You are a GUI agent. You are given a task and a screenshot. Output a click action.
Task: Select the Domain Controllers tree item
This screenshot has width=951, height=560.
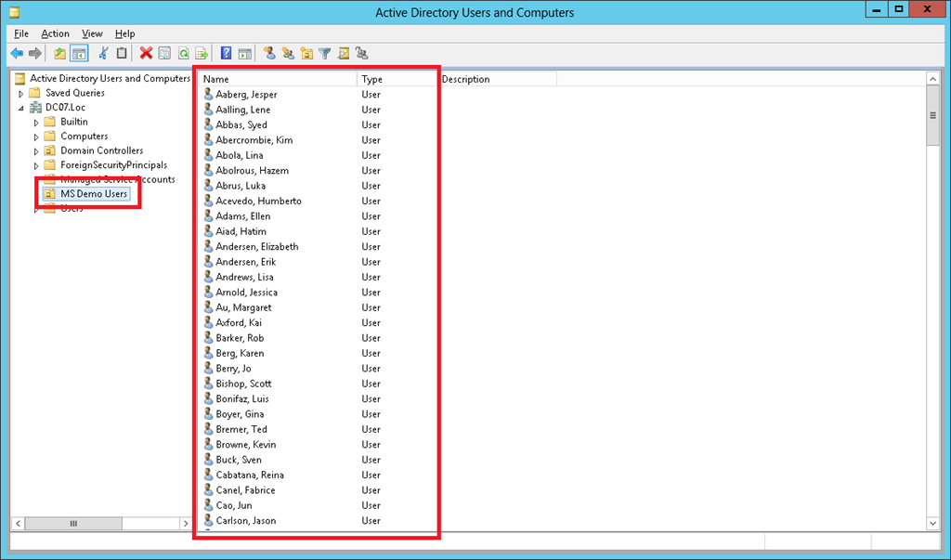coord(101,150)
